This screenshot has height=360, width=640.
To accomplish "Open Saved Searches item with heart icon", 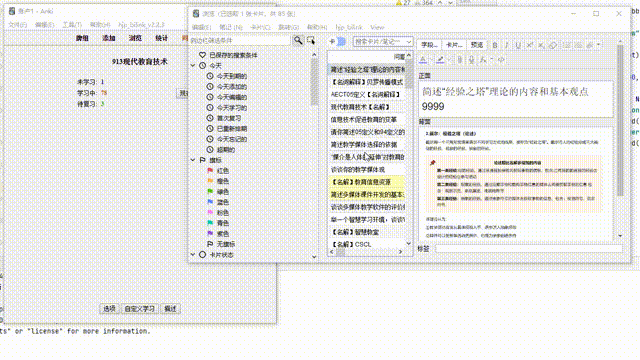I will (x=228, y=55).
